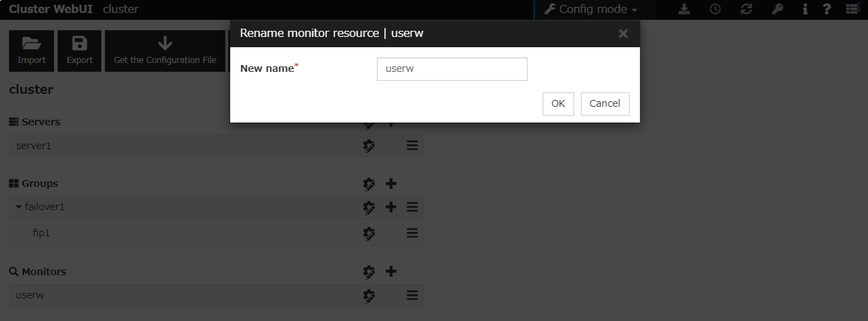The height and width of the screenshot is (321, 868).
Task: Click the download icon in top bar
Action: [x=684, y=10]
